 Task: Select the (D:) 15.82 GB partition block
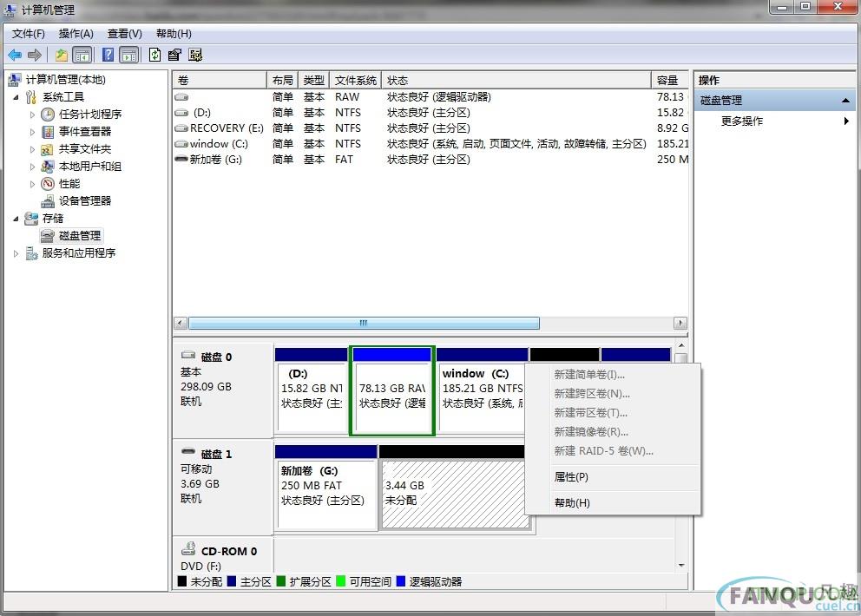click(311, 390)
